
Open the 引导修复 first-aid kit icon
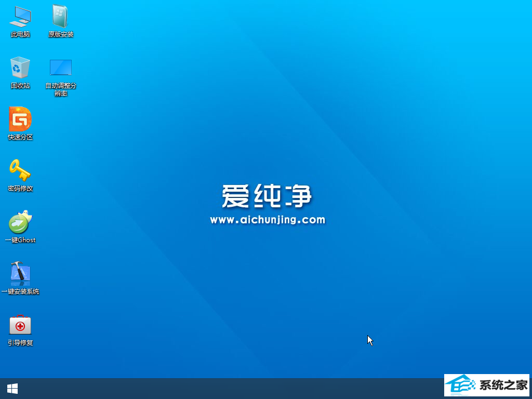20,325
